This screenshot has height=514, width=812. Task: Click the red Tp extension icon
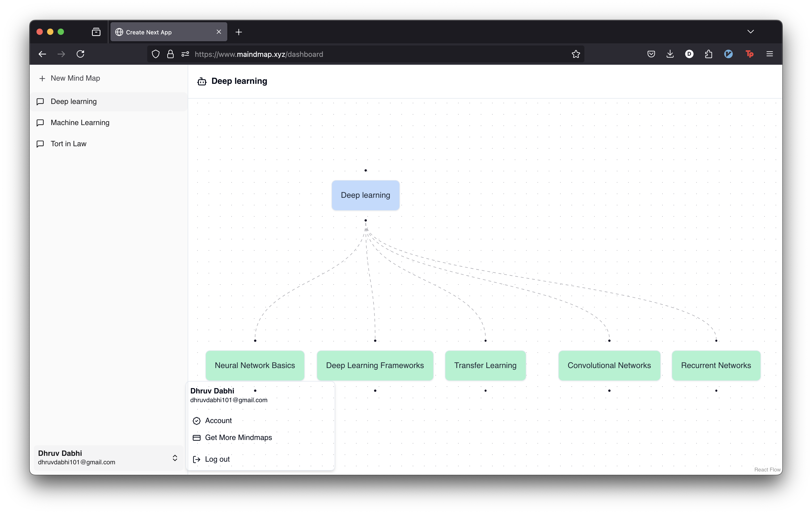(x=749, y=54)
